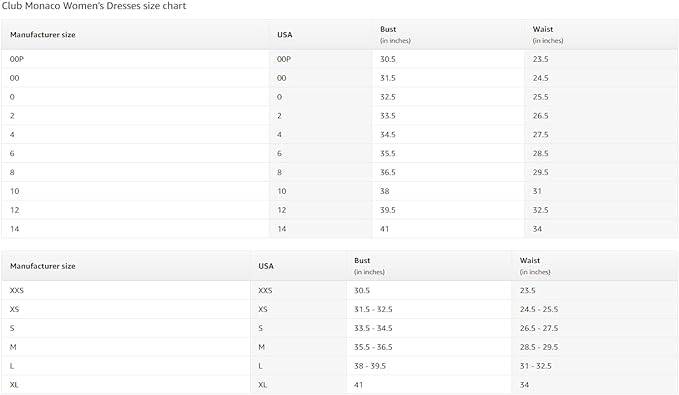
Task: Click bust value 31.5 for size 00
Action: (x=388, y=78)
